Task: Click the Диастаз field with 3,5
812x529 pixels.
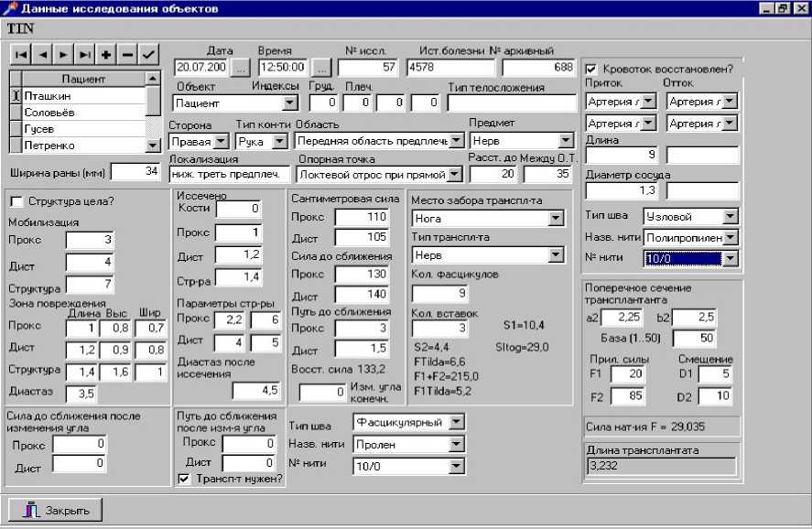Action: click(81, 394)
